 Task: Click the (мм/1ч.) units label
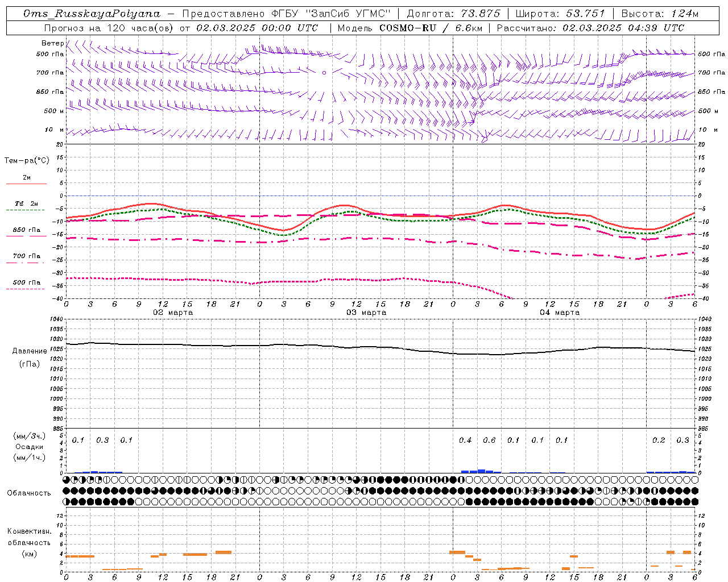pos(30,458)
